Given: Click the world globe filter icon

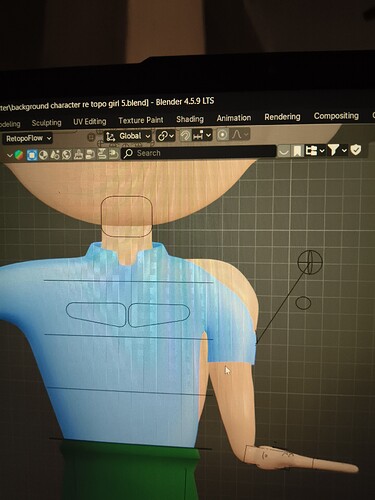Looking at the screenshot, I should (67, 155).
